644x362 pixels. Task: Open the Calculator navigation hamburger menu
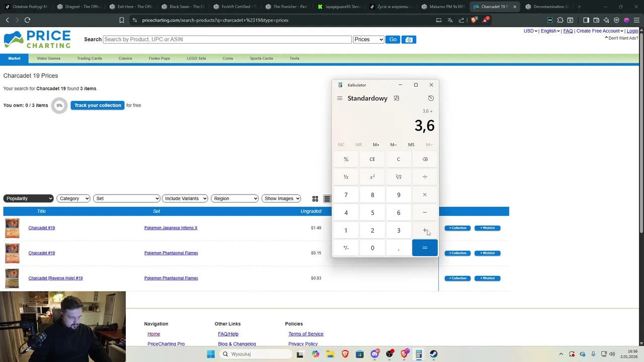340,99
